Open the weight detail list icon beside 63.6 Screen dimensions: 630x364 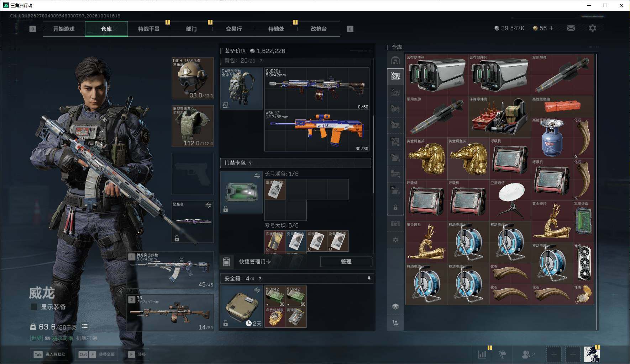point(85,326)
